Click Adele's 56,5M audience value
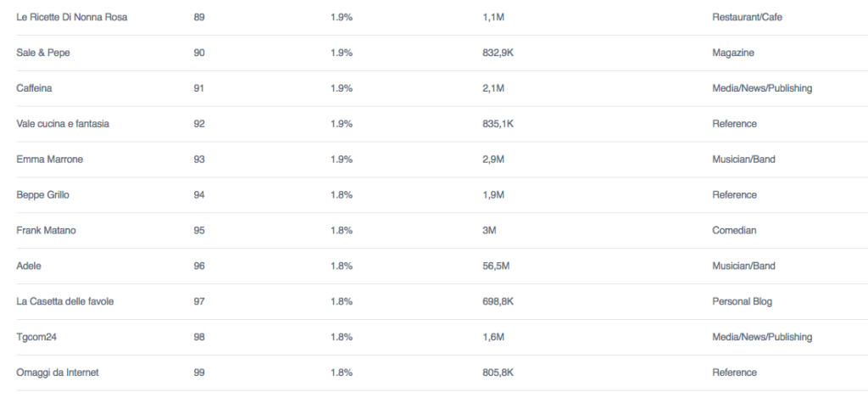This screenshot has width=868, height=398. (496, 266)
